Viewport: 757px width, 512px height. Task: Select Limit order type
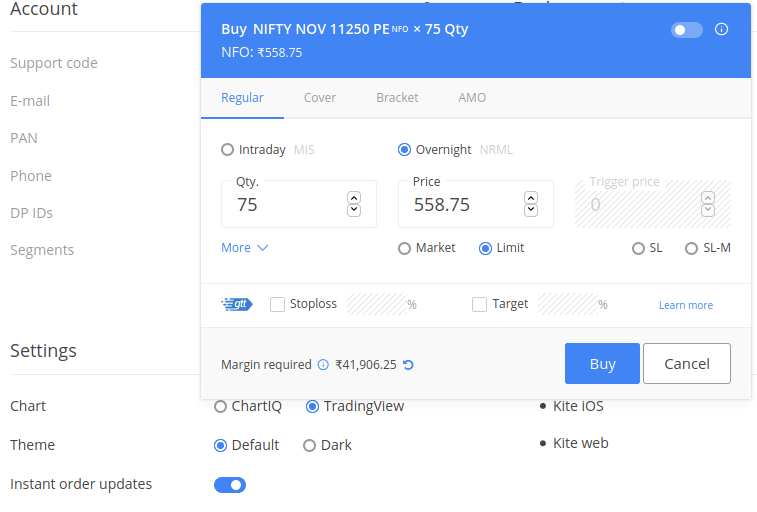coord(485,249)
